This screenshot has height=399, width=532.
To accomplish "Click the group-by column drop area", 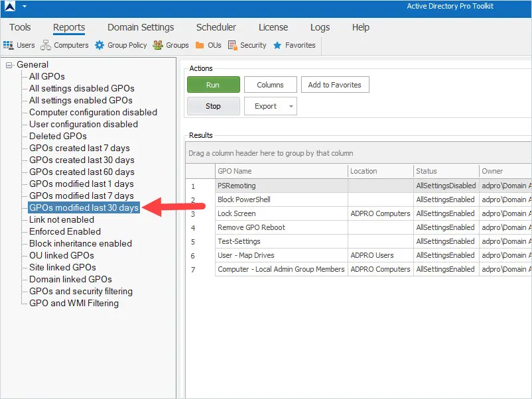I will [359, 153].
